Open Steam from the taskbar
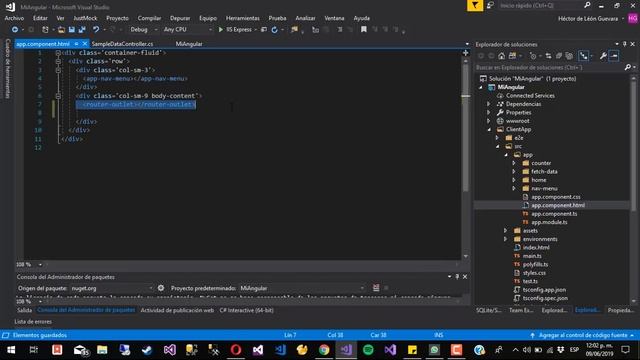The height and width of the screenshot is (360, 640). [x=147, y=350]
